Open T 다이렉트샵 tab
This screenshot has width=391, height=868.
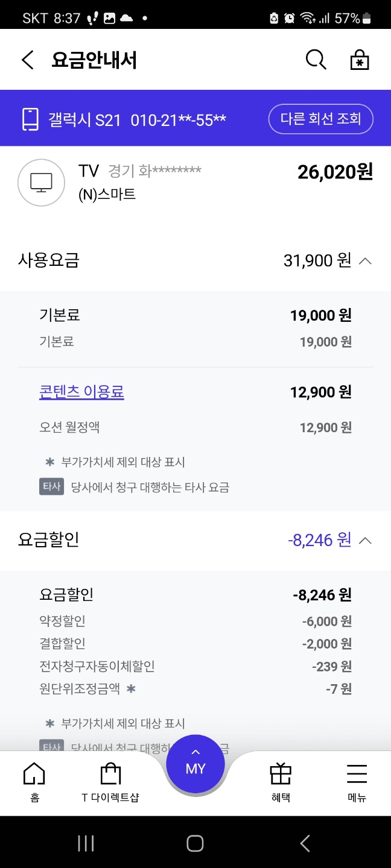coord(110,781)
